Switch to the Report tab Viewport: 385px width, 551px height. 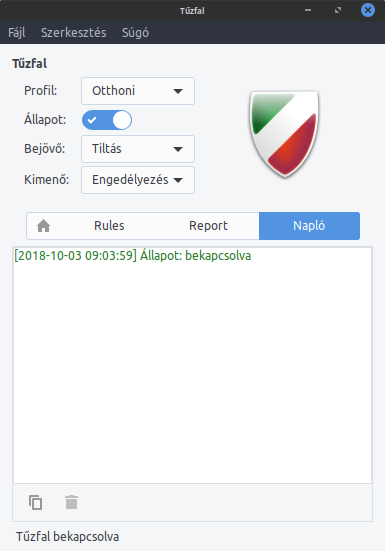click(x=208, y=226)
